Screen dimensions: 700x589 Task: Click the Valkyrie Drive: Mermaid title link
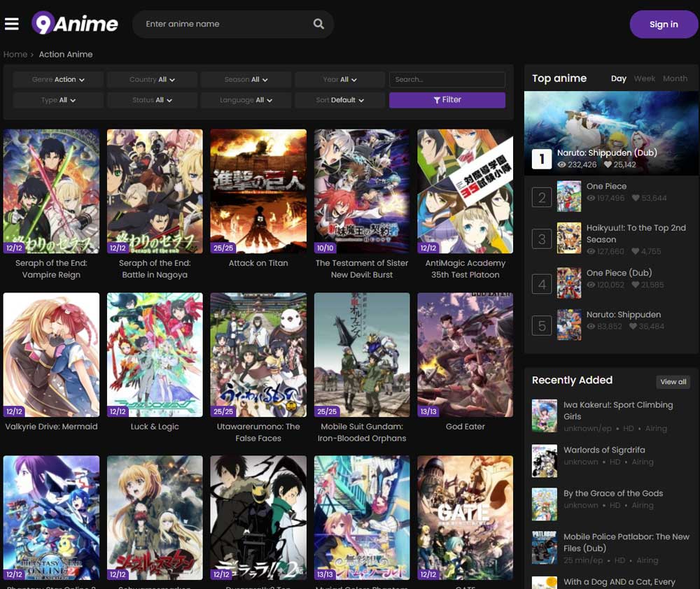click(51, 427)
